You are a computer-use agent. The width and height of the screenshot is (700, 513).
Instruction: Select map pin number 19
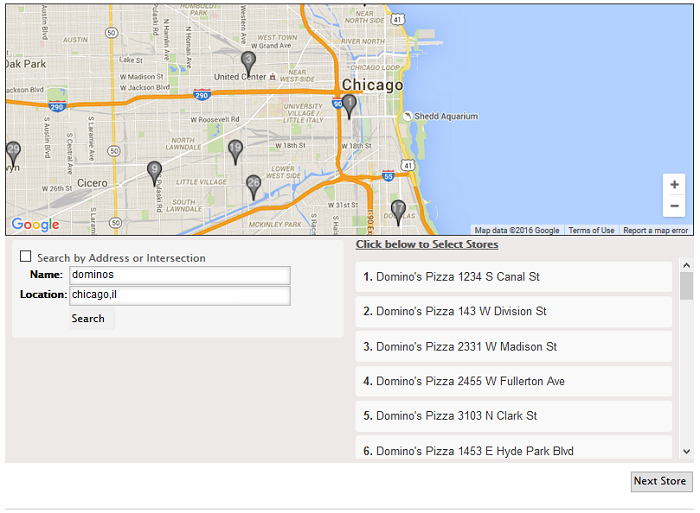click(235, 152)
